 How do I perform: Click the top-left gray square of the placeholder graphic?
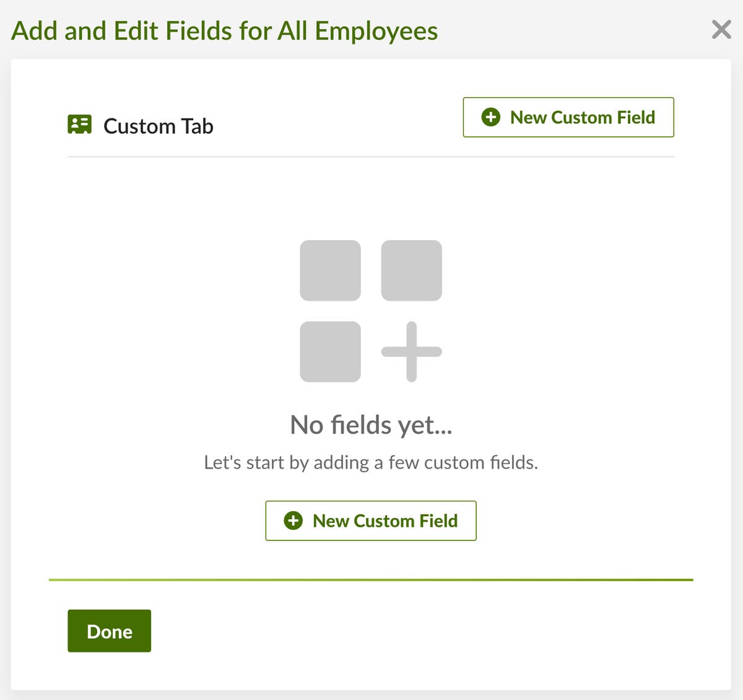(x=330, y=269)
